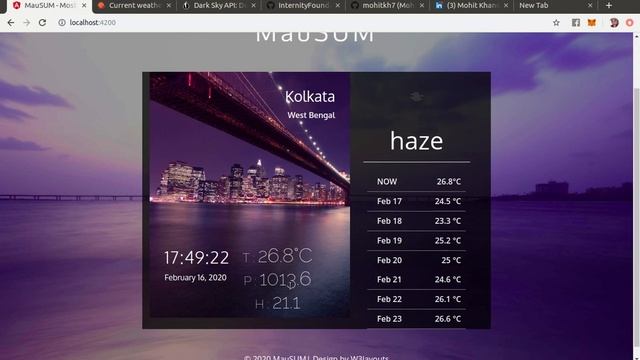Select the Feb 18 forecast row
Image resolution: width=640 pixels, height=360 pixels.
click(x=416, y=221)
